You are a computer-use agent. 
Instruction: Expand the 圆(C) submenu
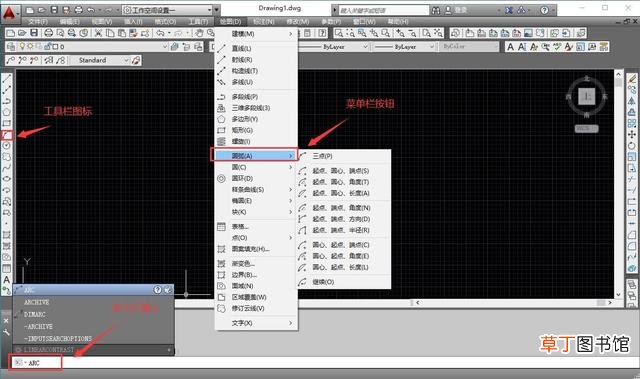pos(256,167)
